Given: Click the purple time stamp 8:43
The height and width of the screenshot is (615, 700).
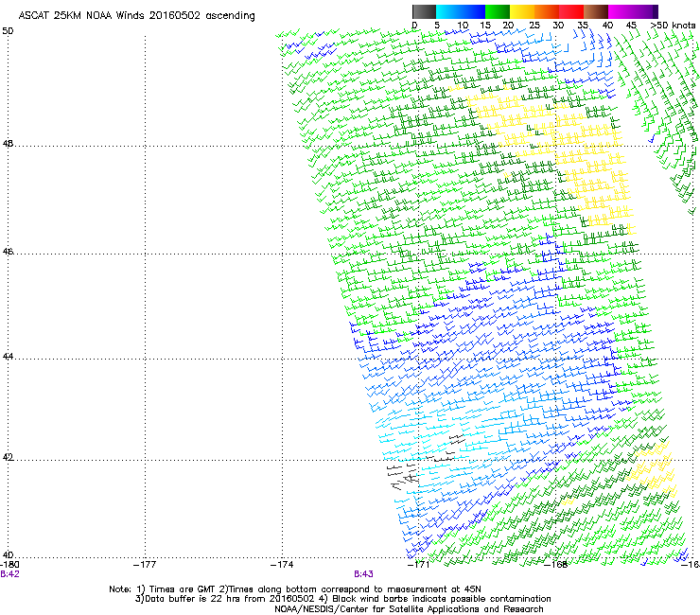Looking at the screenshot, I should coord(363,574).
